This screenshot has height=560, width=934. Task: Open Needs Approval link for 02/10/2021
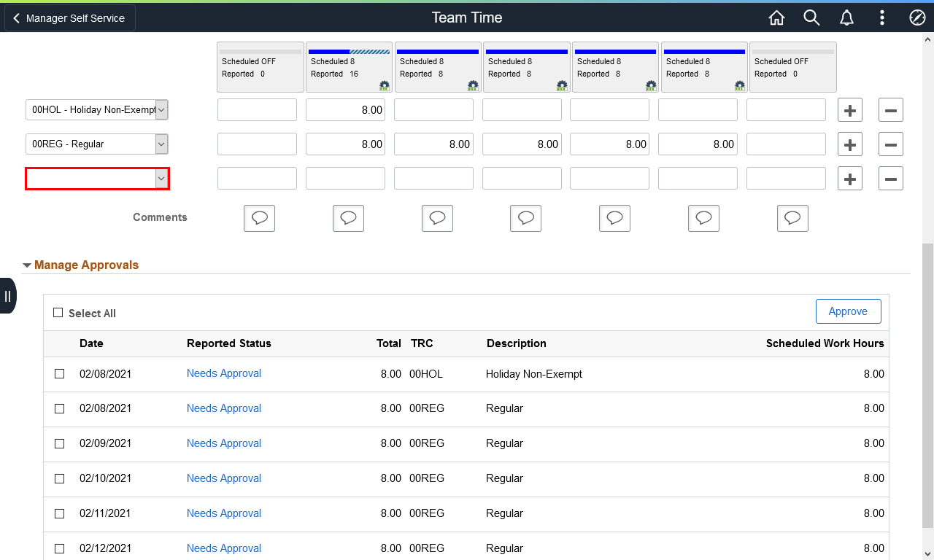[x=224, y=478]
